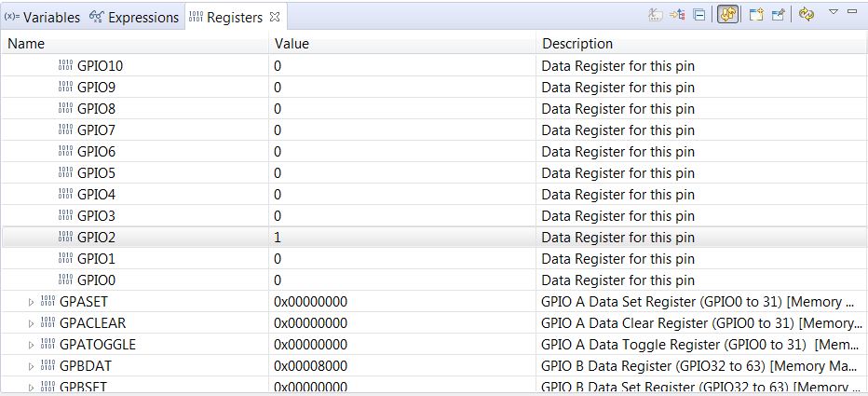Screen dimensions: 868x396
Task: Toggle the Continuous Refresh button
Action: (729, 16)
